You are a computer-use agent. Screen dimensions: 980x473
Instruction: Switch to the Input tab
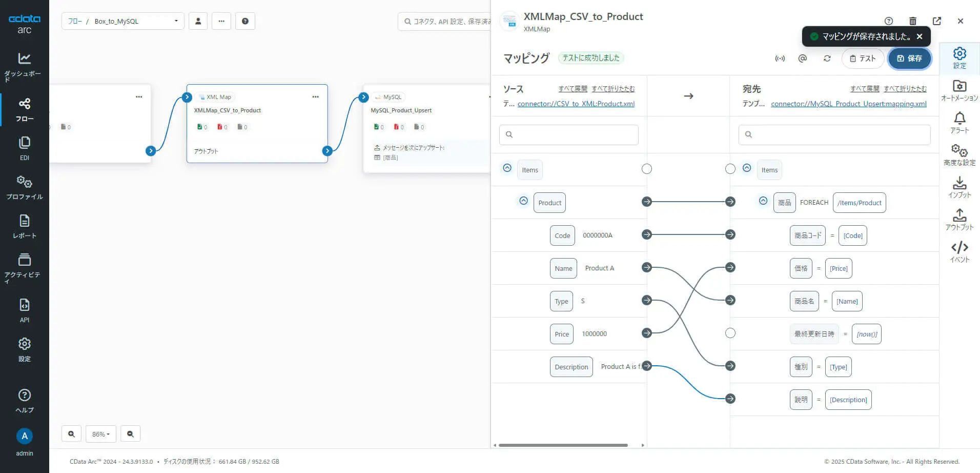[x=959, y=187]
